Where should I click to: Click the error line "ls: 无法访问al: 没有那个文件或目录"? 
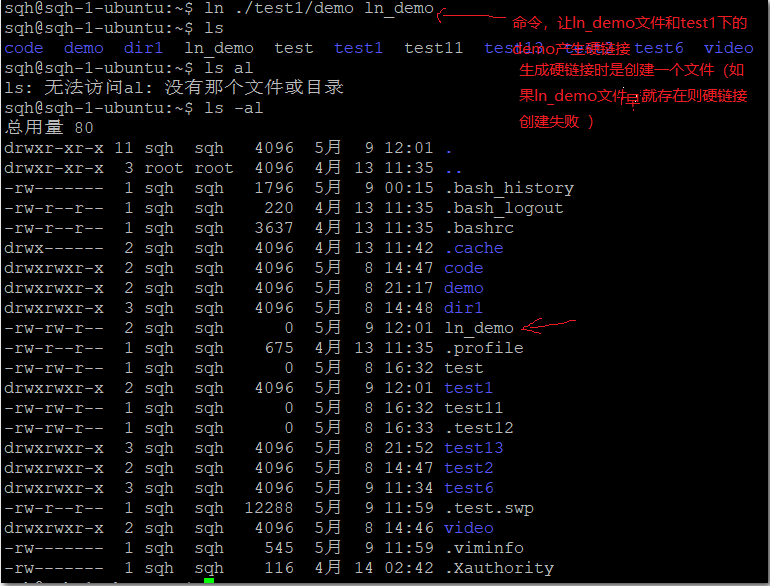point(174,88)
